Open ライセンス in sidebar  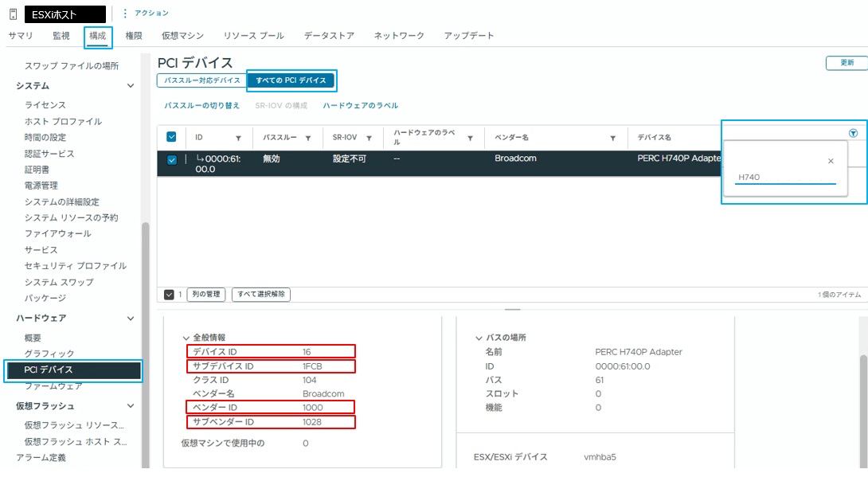point(45,104)
